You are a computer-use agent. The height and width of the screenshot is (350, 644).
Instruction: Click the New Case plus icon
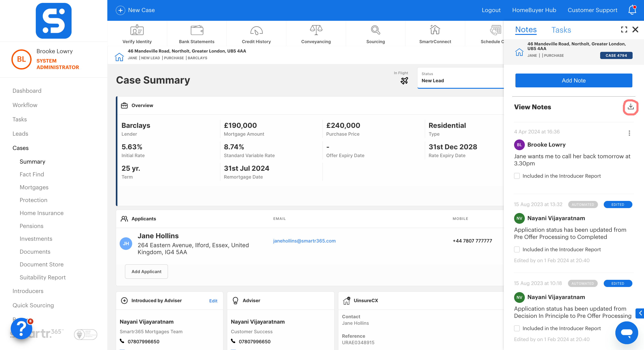pos(121,10)
